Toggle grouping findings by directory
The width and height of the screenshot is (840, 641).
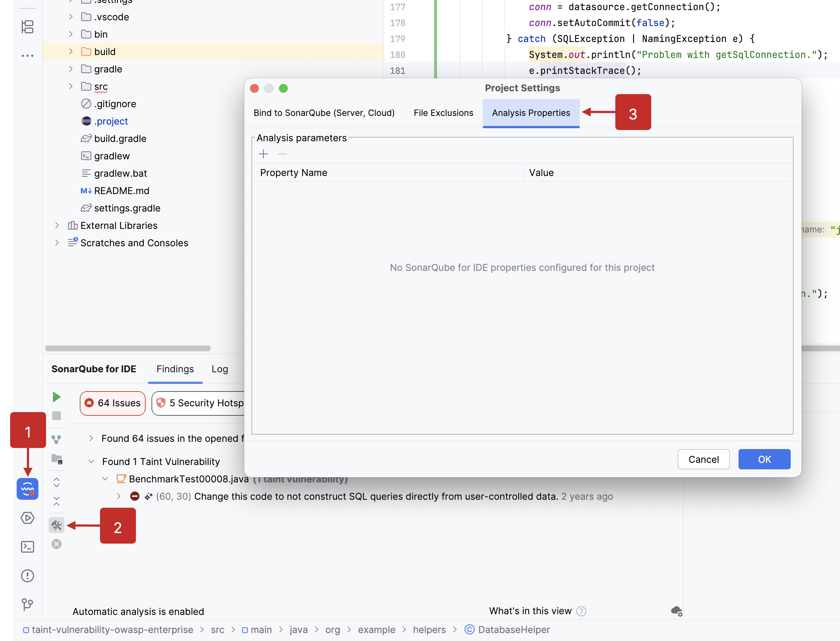(56, 460)
